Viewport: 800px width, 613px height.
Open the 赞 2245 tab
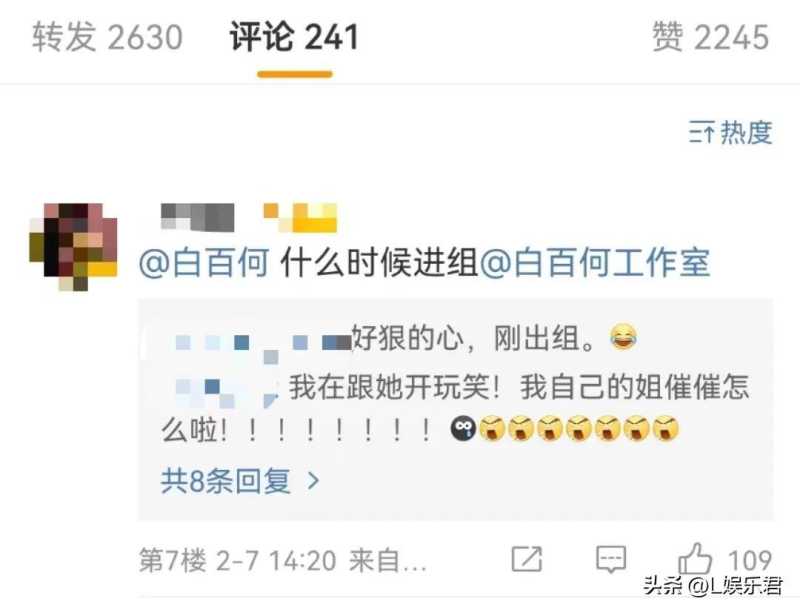pos(710,37)
